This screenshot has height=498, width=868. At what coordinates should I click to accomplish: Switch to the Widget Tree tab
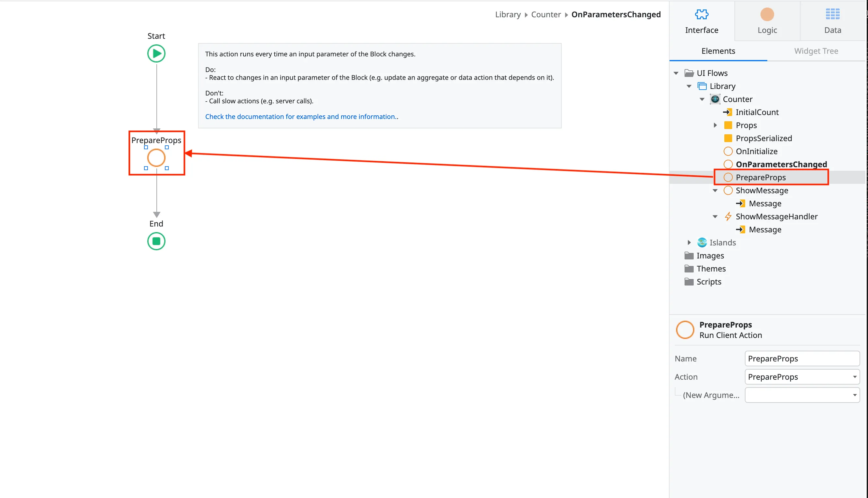[816, 51]
